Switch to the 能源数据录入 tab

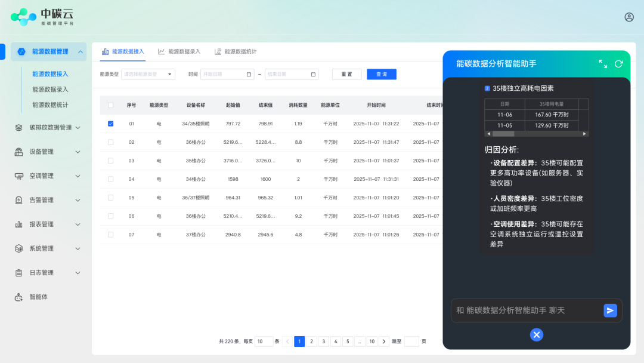click(179, 52)
